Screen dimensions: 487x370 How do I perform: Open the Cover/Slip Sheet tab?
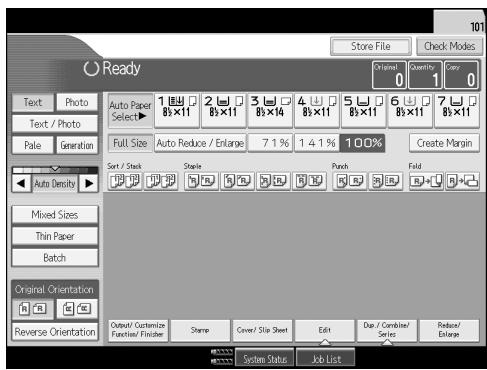click(262, 330)
